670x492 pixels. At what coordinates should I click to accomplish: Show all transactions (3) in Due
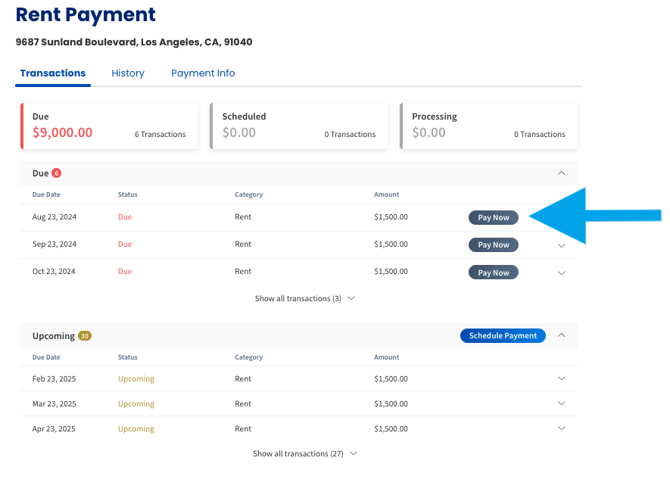(305, 298)
